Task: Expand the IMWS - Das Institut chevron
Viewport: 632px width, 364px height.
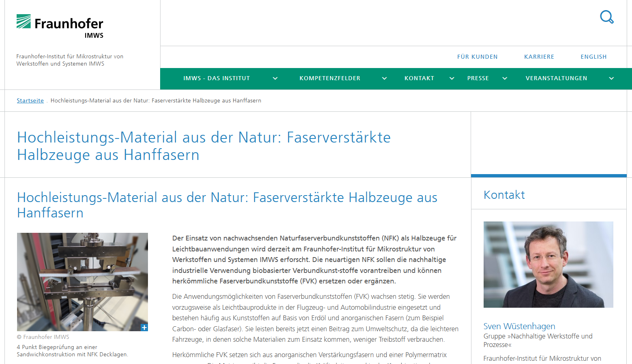Action: tap(275, 79)
